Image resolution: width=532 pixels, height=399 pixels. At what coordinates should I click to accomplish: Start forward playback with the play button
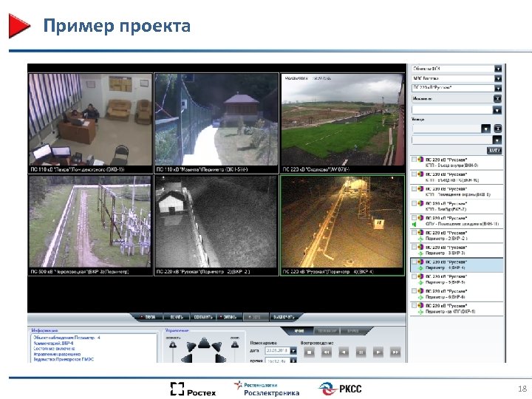pos(378,352)
